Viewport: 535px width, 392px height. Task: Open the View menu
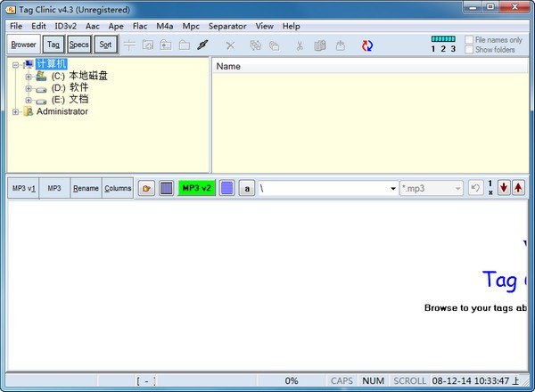[265, 26]
